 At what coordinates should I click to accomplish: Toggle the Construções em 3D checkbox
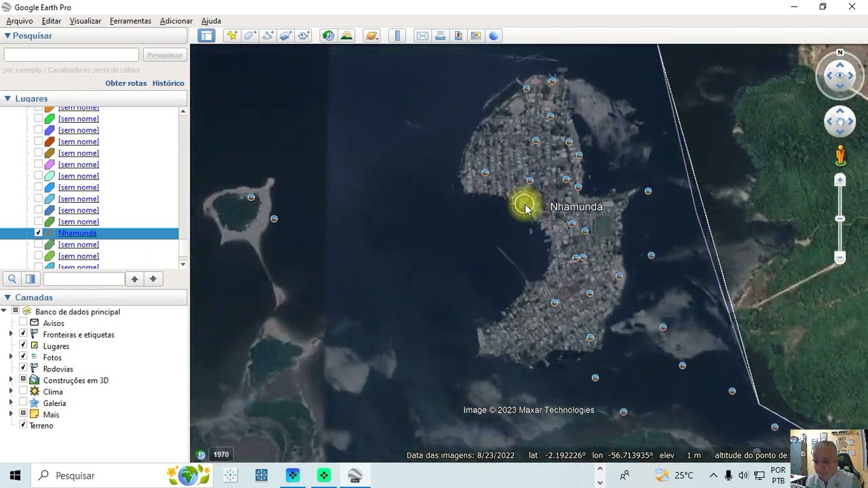coord(23,380)
